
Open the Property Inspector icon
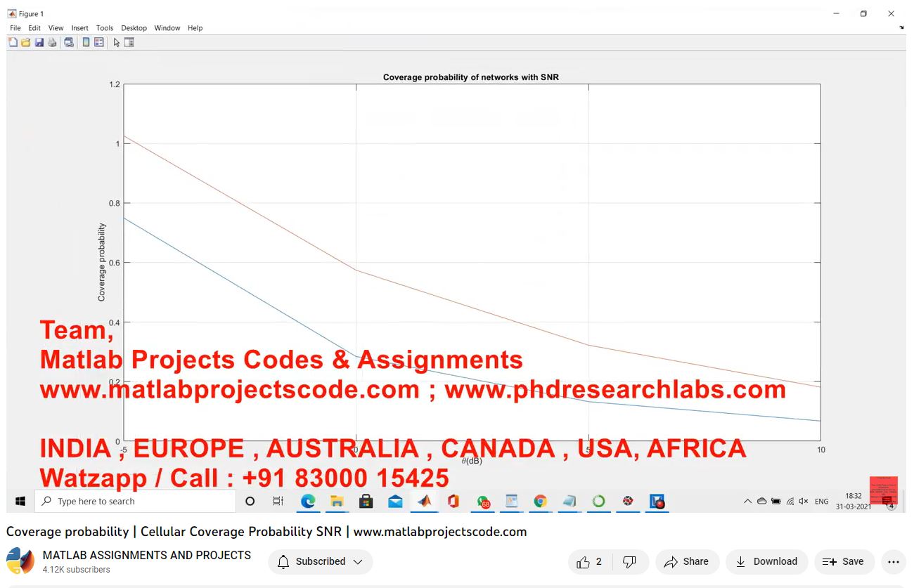pos(129,43)
